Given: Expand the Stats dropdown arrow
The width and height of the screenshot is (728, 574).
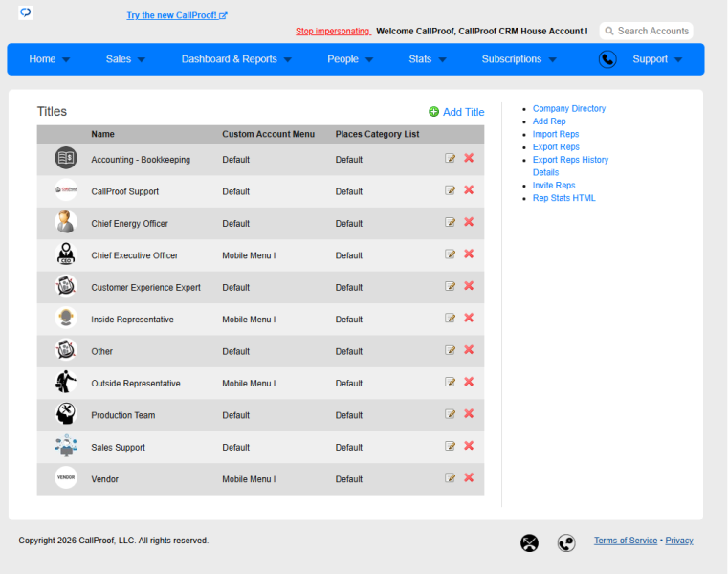Looking at the screenshot, I should coord(443,60).
